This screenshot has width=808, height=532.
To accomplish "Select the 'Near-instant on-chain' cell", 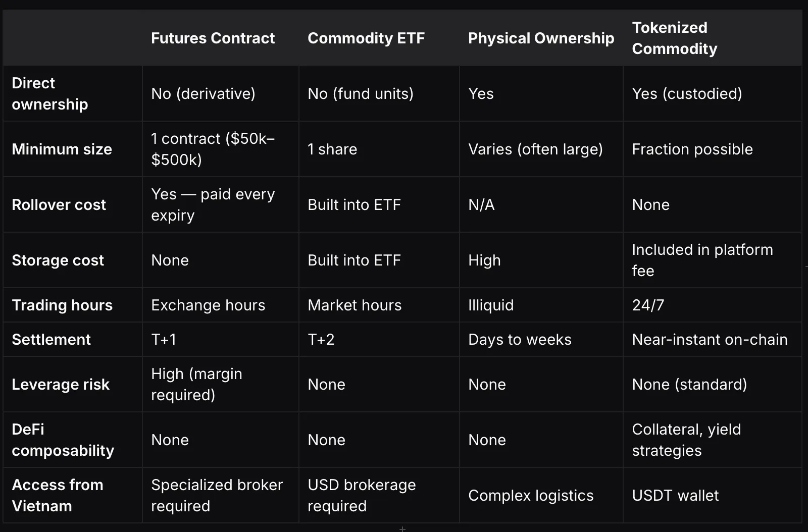I will tap(713, 339).
